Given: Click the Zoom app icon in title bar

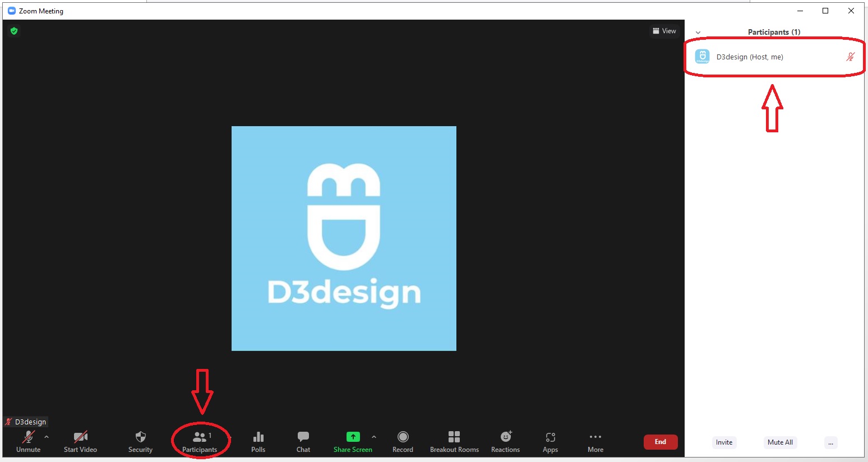Looking at the screenshot, I should 12,11.
